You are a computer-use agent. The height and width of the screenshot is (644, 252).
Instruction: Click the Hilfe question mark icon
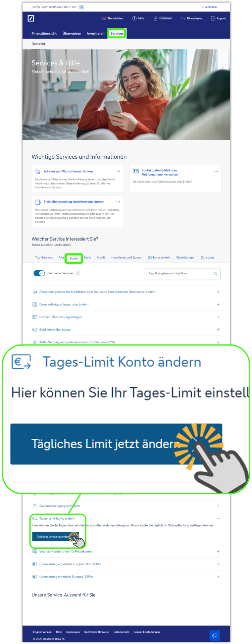click(x=134, y=18)
